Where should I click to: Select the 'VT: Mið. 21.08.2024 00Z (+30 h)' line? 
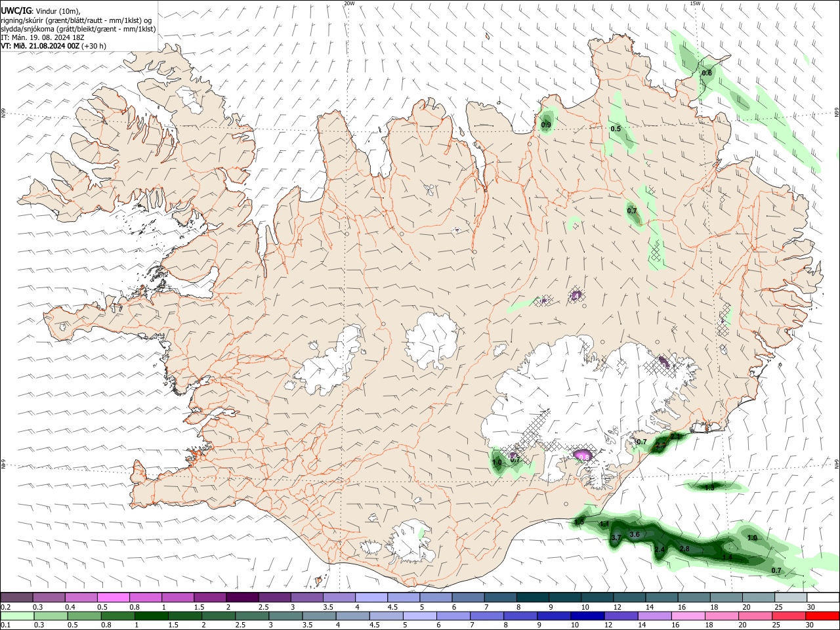[54, 46]
